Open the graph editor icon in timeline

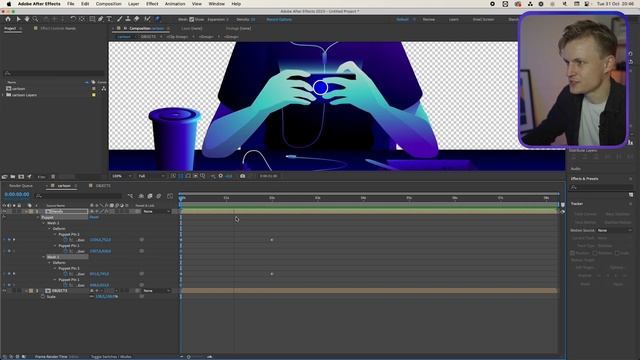tap(170, 196)
